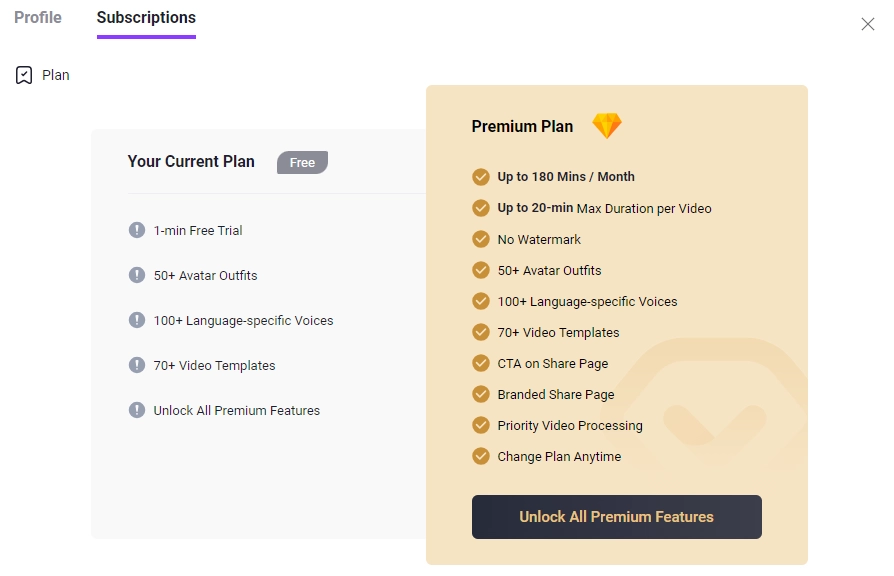Select the Subscriptions tab
Image resolution: width=894 pixels, height=576 pixels.
[146, 18]
